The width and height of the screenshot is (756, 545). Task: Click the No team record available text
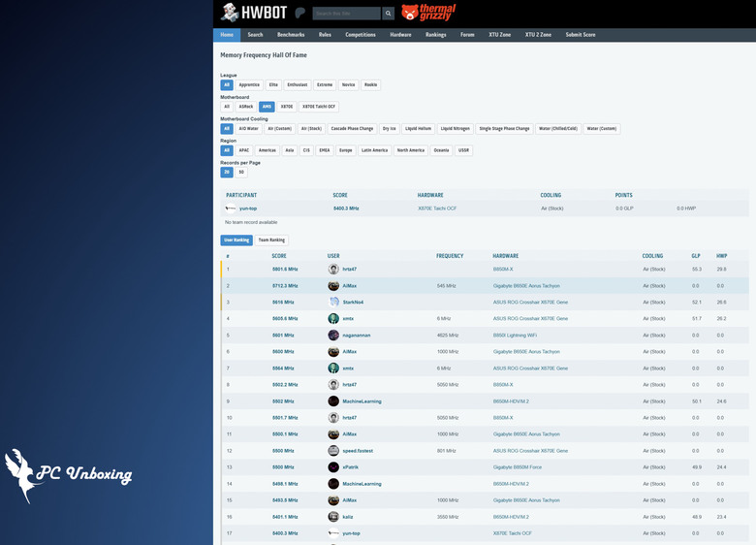(251, 222)
